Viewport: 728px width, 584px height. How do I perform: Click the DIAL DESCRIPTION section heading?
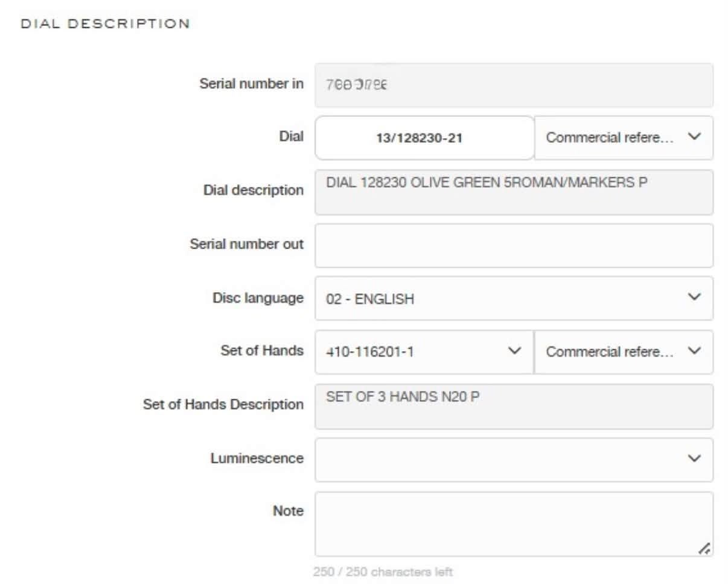coord(106,24)
